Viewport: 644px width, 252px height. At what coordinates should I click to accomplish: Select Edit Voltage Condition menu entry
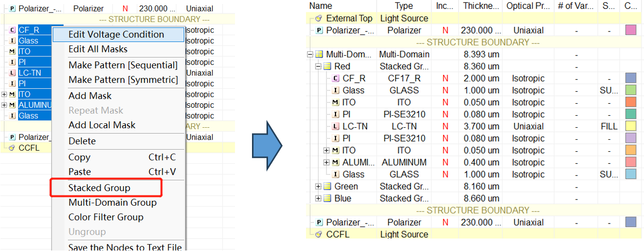(x=116, y=34)
